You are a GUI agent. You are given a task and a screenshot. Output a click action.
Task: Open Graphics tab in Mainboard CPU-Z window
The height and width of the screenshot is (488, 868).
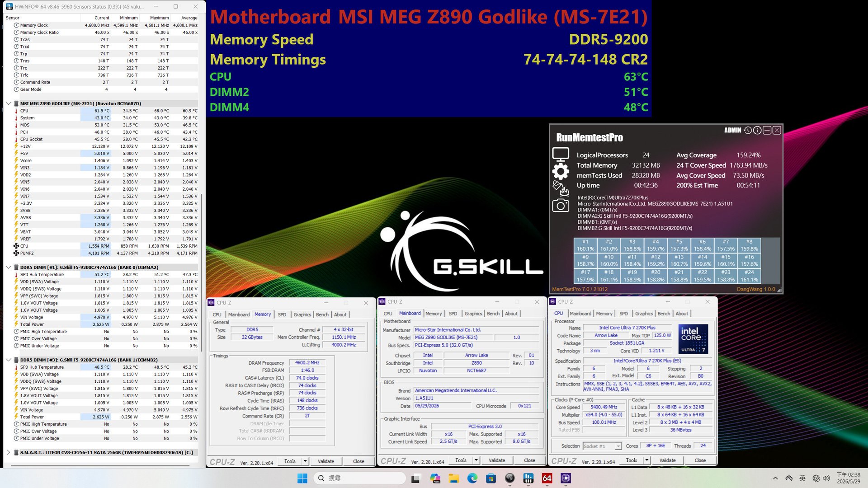point(473,314)
